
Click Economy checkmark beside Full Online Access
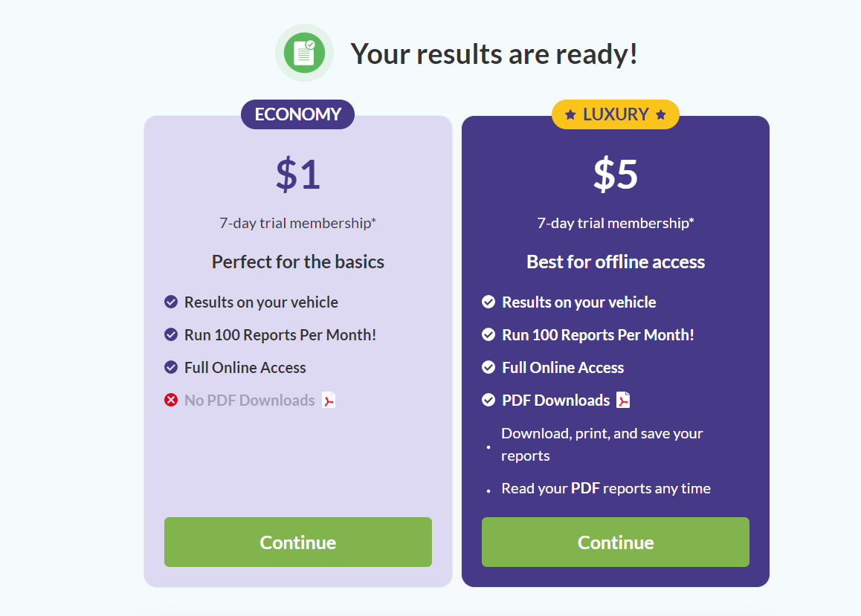click(x=171, y=367)
